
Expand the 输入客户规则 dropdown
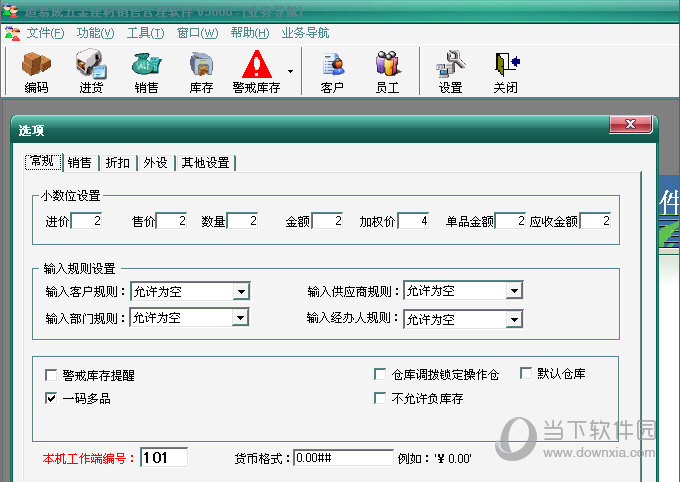click(x=241, y=292)
